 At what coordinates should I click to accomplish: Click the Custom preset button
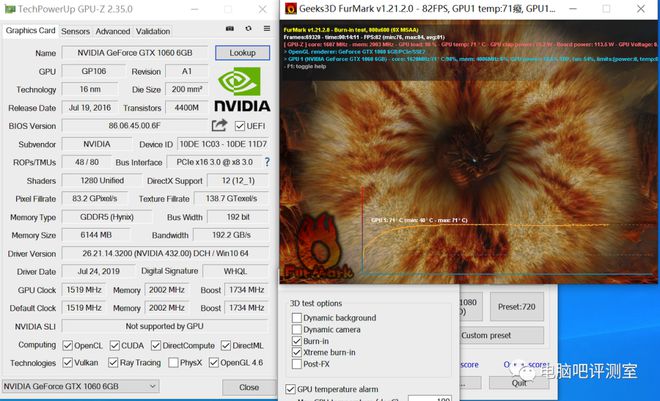(502, 335)
